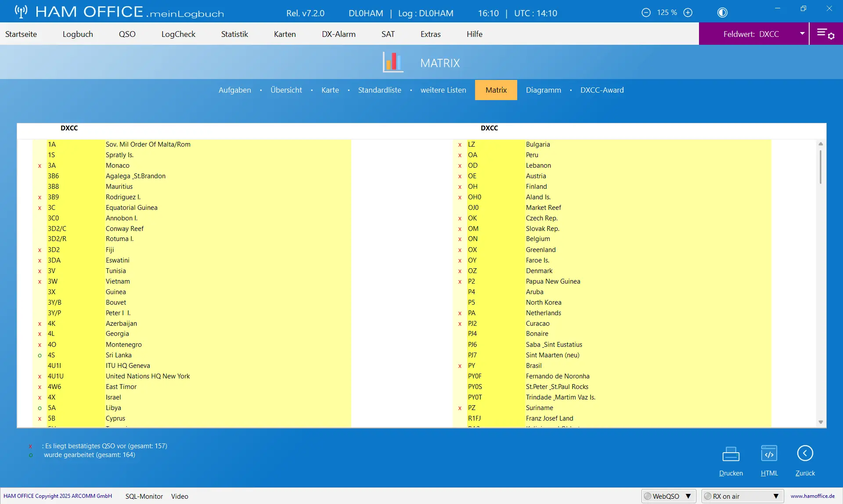Click the SQL-Monitor button
Screen dimensions: 843x504
point(144,496)
